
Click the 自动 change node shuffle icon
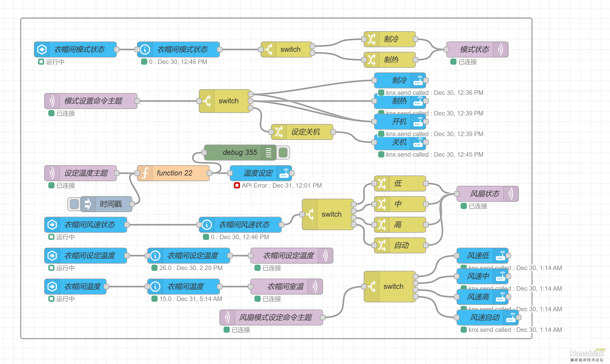click(x=382, y=245)
